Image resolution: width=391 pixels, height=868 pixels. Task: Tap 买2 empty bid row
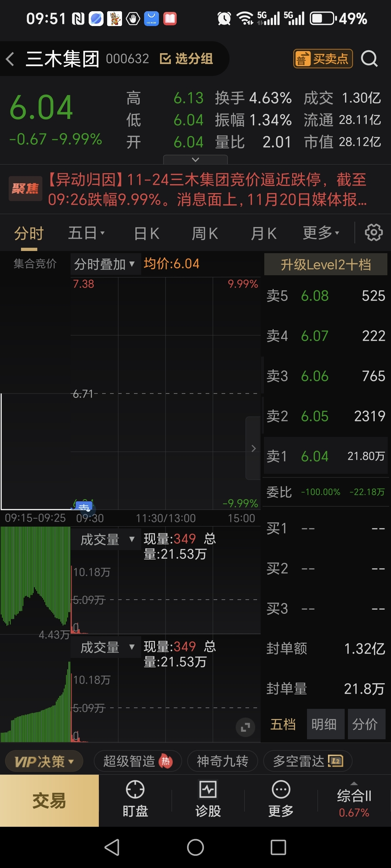pos(326,569)
